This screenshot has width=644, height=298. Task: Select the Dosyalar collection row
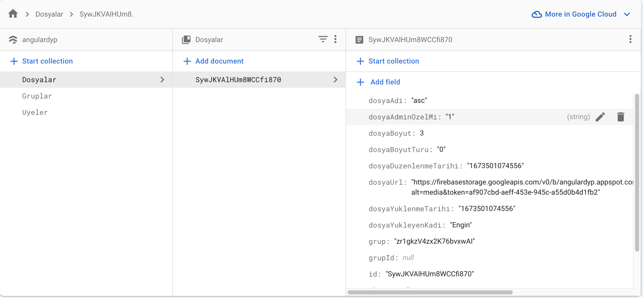86,80
